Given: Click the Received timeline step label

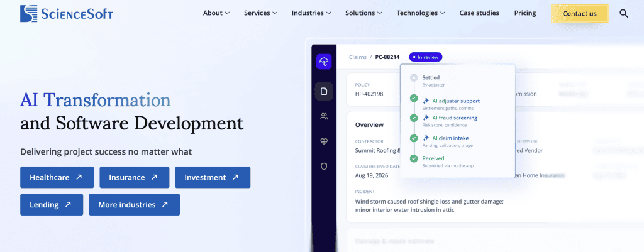Looking at the screenshot, I should [433, 158].
